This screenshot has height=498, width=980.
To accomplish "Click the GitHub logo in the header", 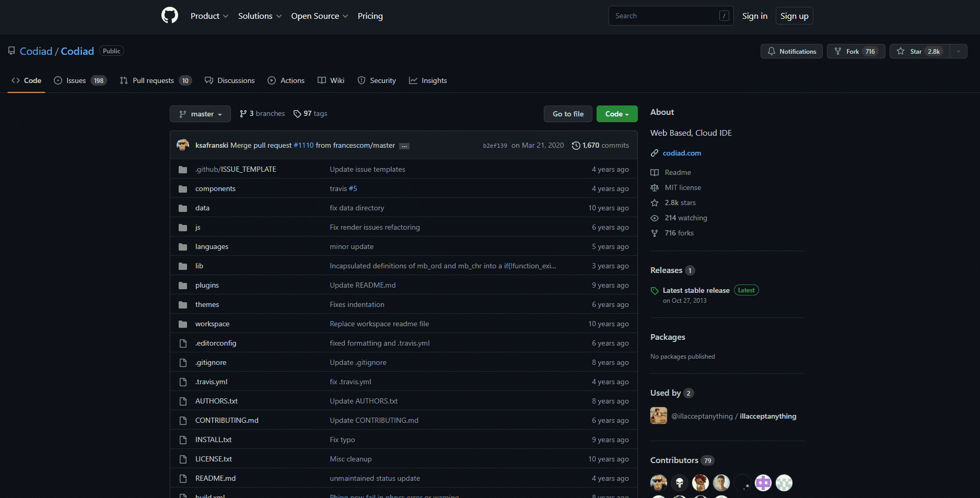I will (169, 15).
